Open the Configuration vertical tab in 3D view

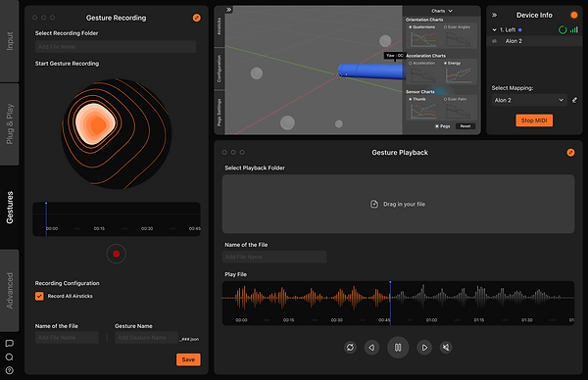[x=220, y=69]
